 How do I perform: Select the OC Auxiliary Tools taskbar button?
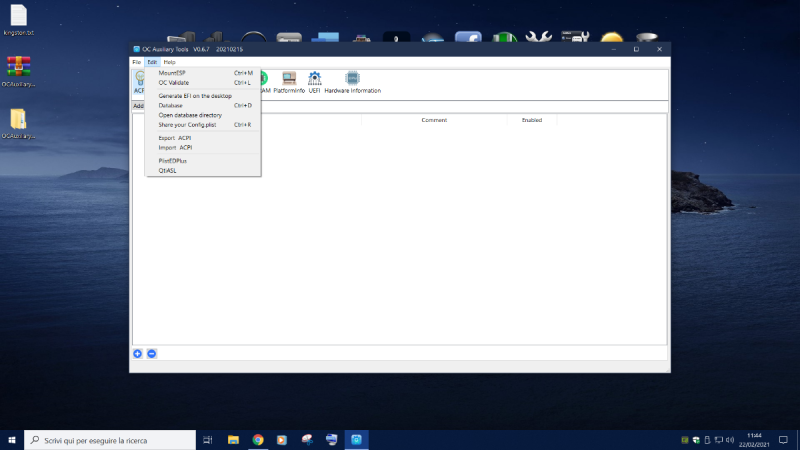coord(356,440)
